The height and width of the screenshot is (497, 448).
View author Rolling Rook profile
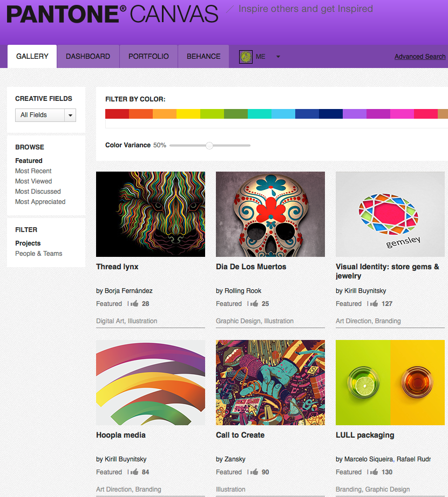point(243,291)
